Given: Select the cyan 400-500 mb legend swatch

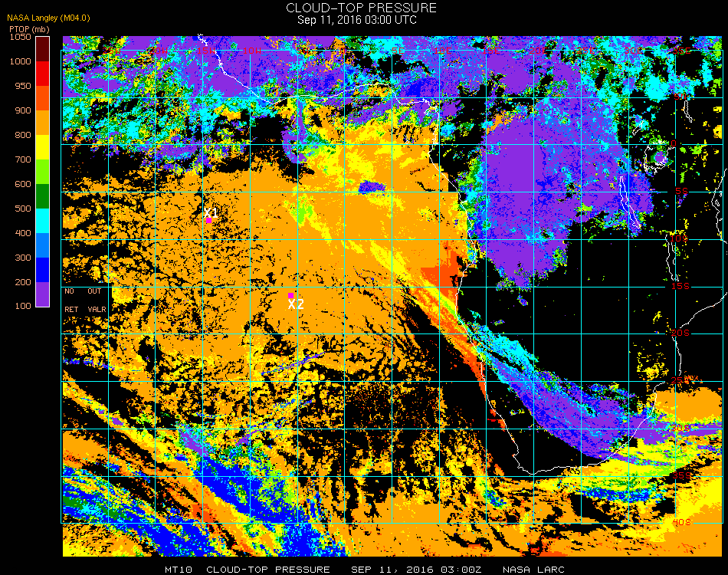Looking at the screenshot, I should 42,221.
